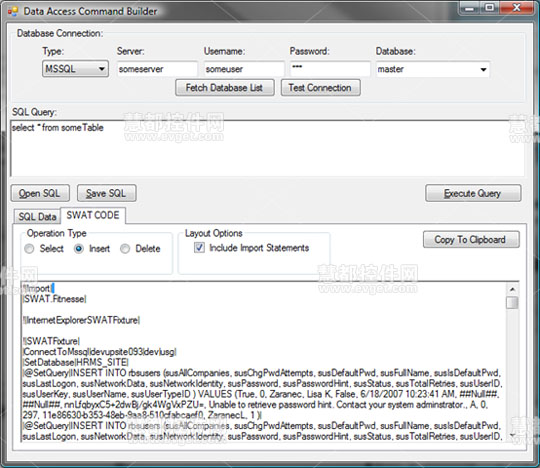Click the Server input field
Image resolution: width=540 pixels, height=468 pixels.
[x=157, y=69]
